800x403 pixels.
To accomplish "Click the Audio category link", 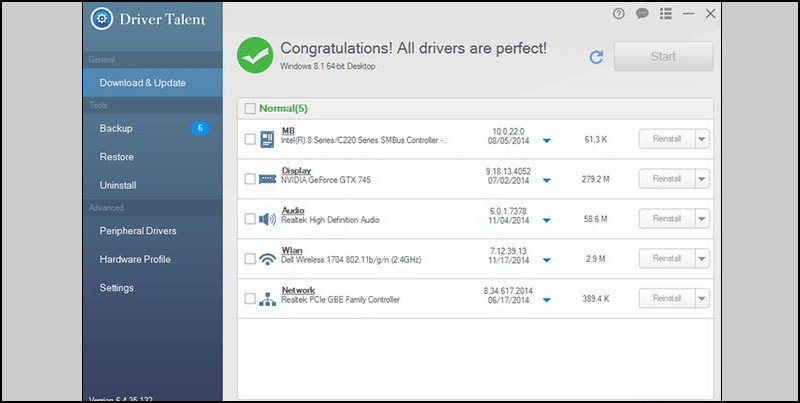I will 293,211.
